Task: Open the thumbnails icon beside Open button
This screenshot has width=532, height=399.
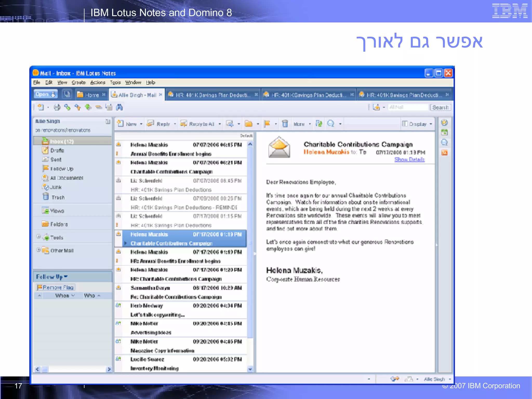Action: tap(67, 94)
